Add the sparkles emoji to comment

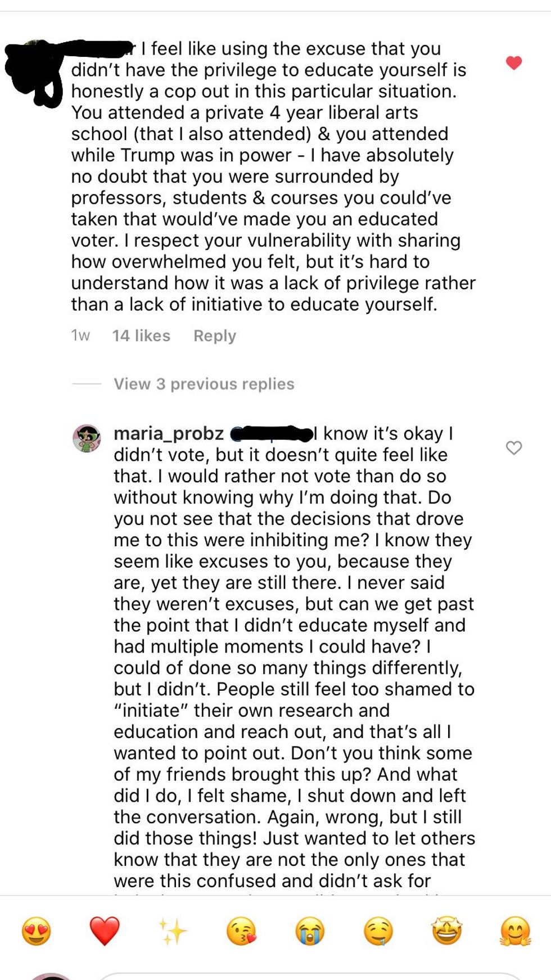tap(173, 931)
